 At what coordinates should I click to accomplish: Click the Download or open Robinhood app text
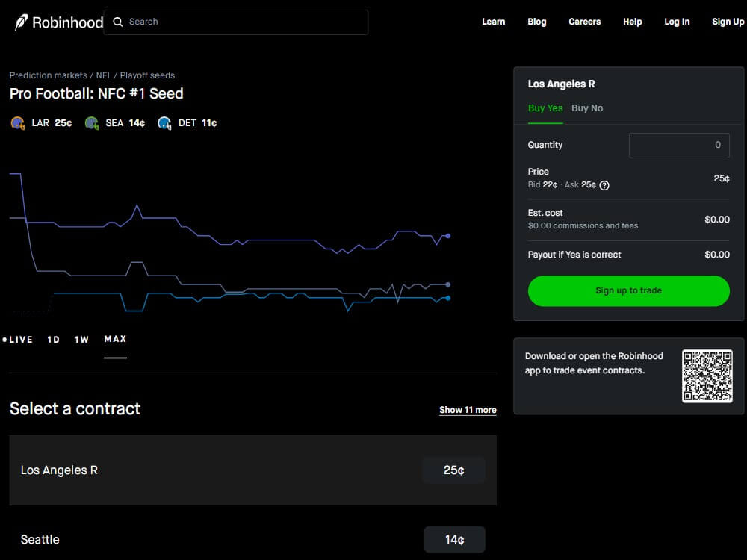594,364
